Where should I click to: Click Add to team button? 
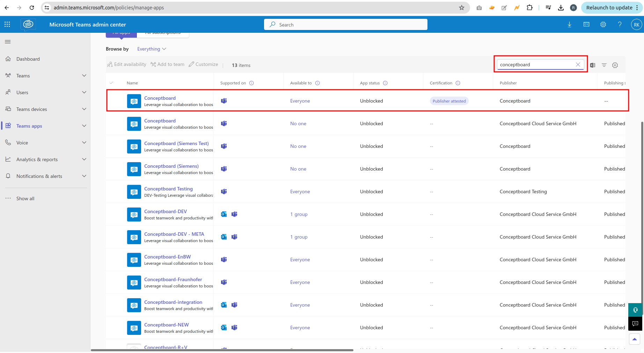(x=167, y=65)
